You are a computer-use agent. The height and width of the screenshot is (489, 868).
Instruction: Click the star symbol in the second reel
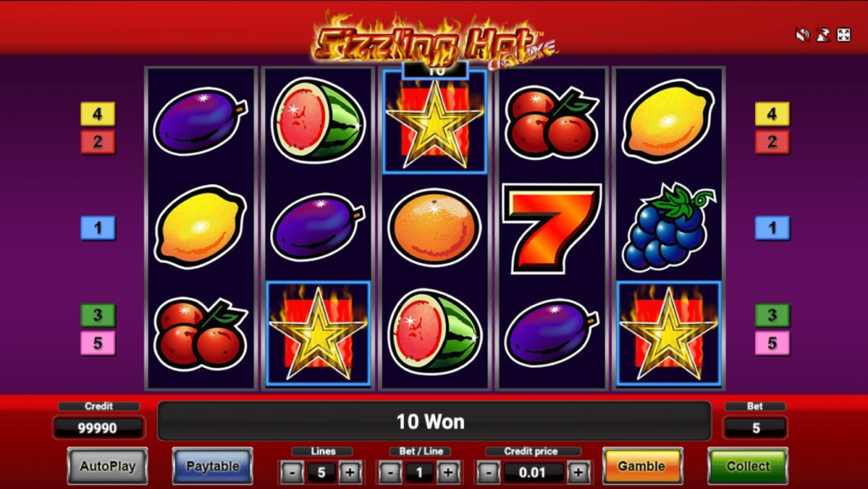point(317,334)
